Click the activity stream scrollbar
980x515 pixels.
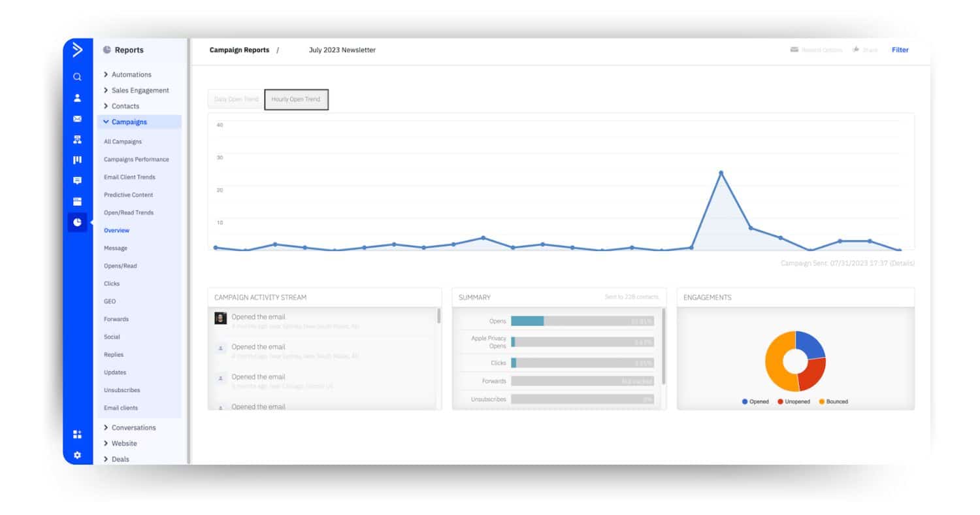pyautogui.click(x=439, y=316)
